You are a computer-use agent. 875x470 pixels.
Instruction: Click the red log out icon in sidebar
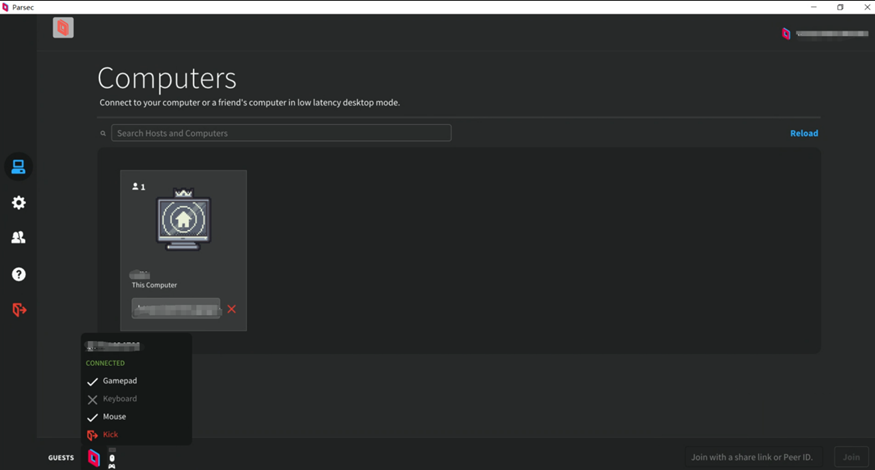pyautogui.click(x=19, y=309)
